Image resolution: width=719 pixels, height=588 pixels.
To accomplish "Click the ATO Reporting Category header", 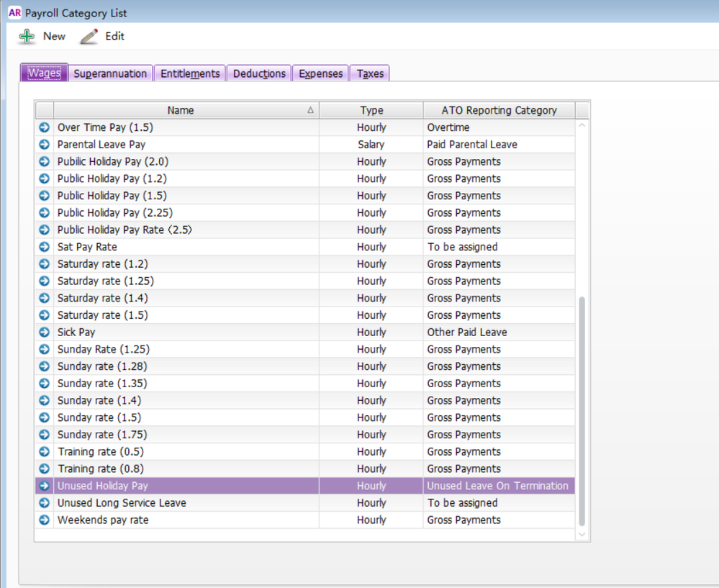I will coord(499,110).
